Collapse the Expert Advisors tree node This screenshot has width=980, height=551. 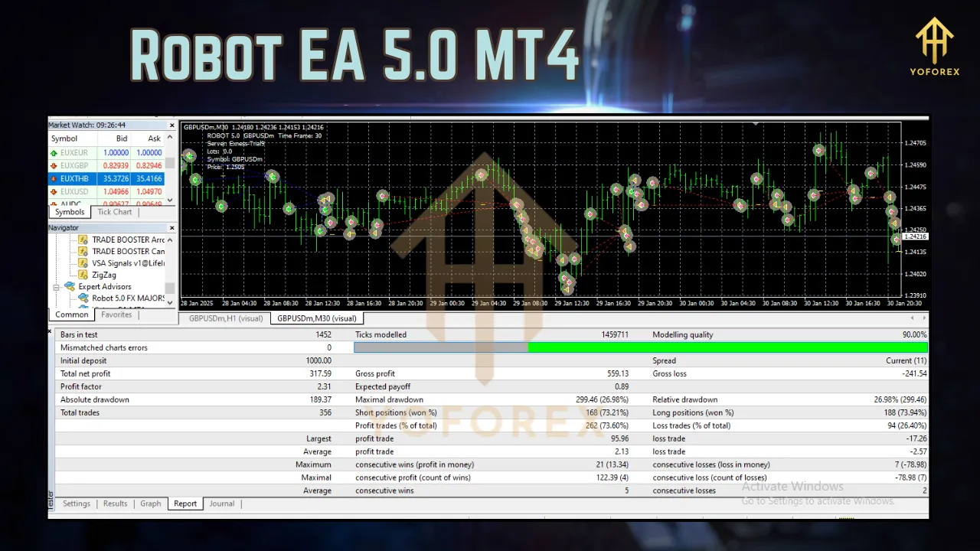click(x=56, y=287)
